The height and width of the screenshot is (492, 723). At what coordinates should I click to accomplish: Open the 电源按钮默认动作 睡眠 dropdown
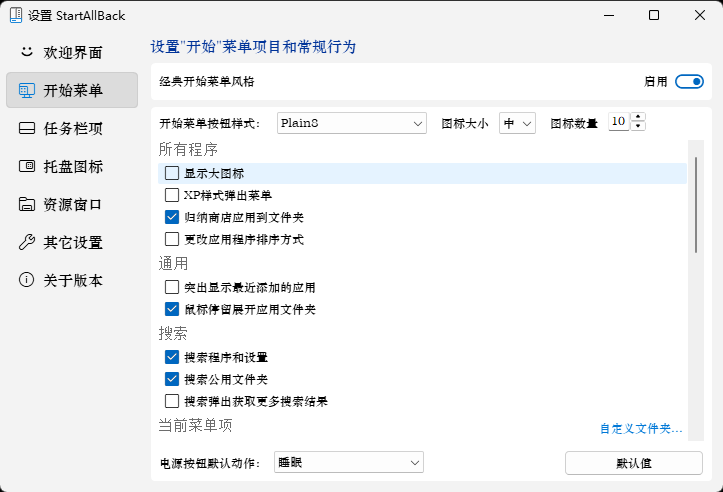tap(348, 462)
